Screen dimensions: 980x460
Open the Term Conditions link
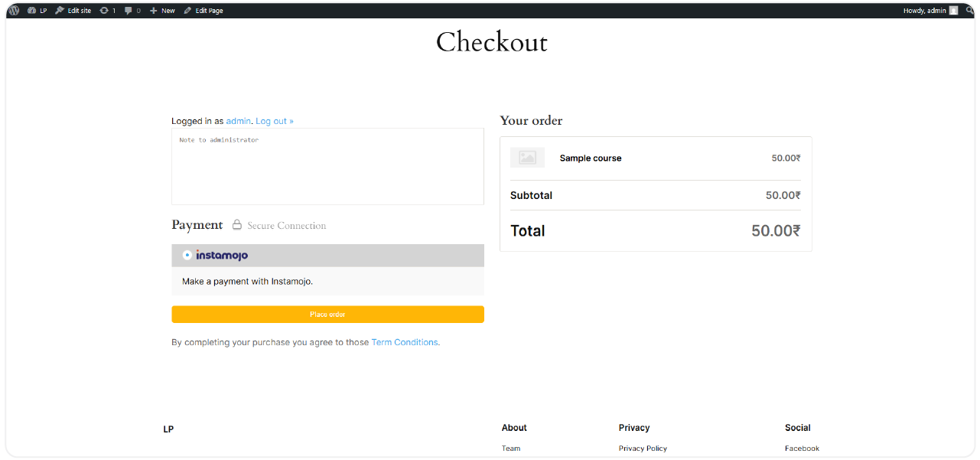[x=404, y=342]
